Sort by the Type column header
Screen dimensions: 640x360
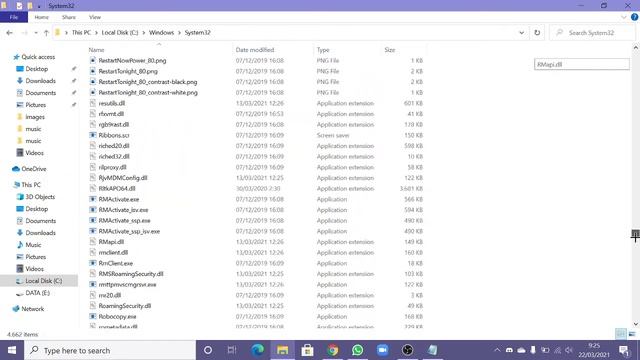click(x=323, y=50)
